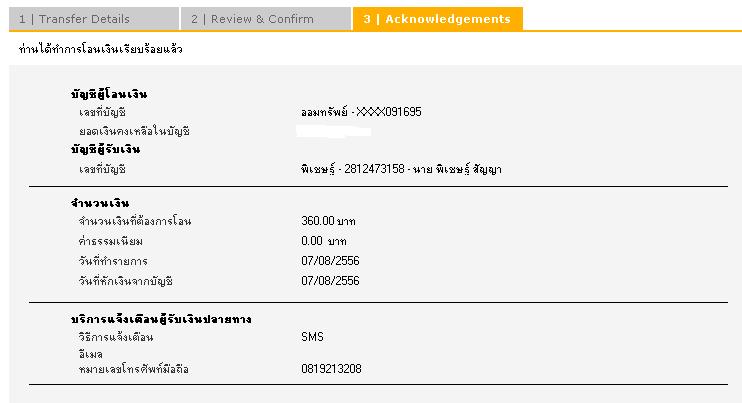Image resolution: width=742 pixels, height=403 pixels.
Task: Click the บัญชีผู้รับเงิน section heading
Action: [x=106, y=149]
